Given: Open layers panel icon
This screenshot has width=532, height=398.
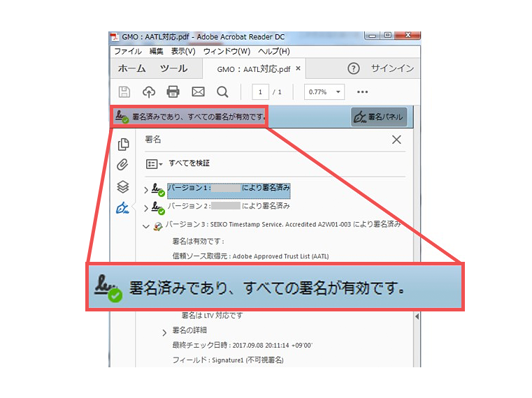Looking at the screenshot, I should coord(123,186).
